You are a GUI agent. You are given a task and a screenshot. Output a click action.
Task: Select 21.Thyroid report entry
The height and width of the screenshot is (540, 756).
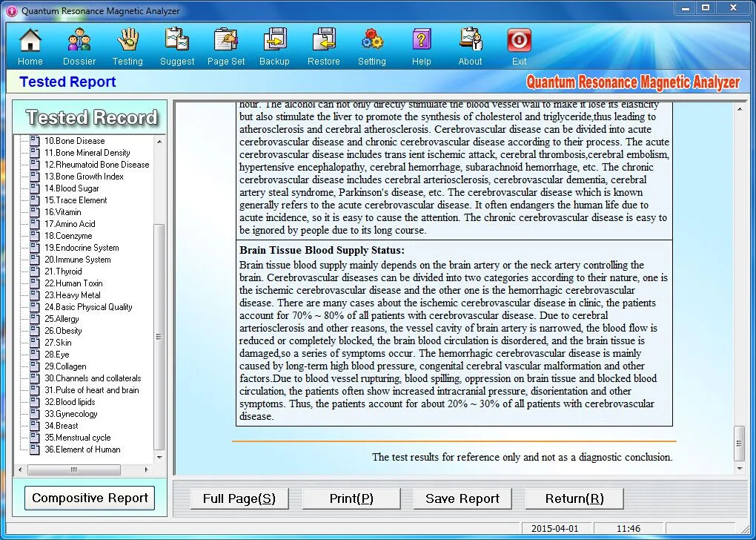pos(68,271)
